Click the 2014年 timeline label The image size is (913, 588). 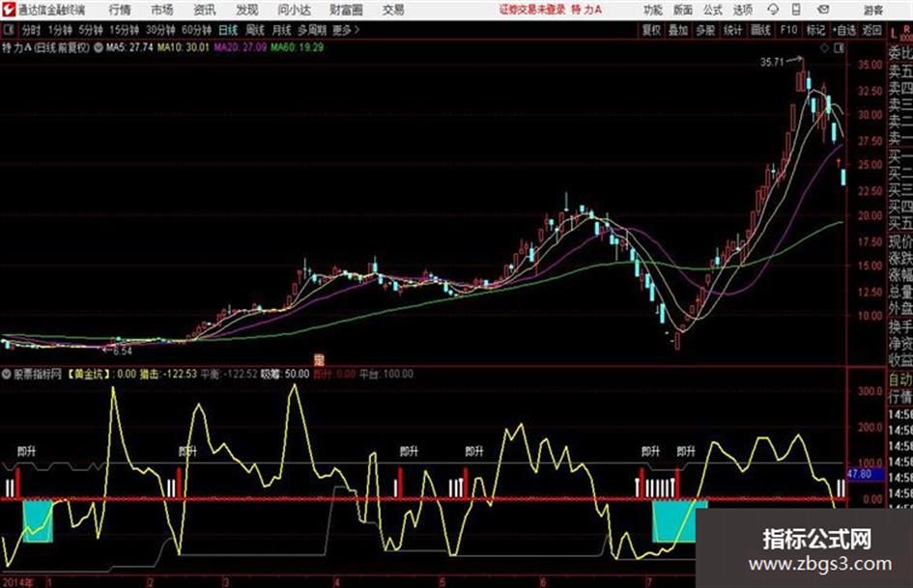[x=17, y=582]
